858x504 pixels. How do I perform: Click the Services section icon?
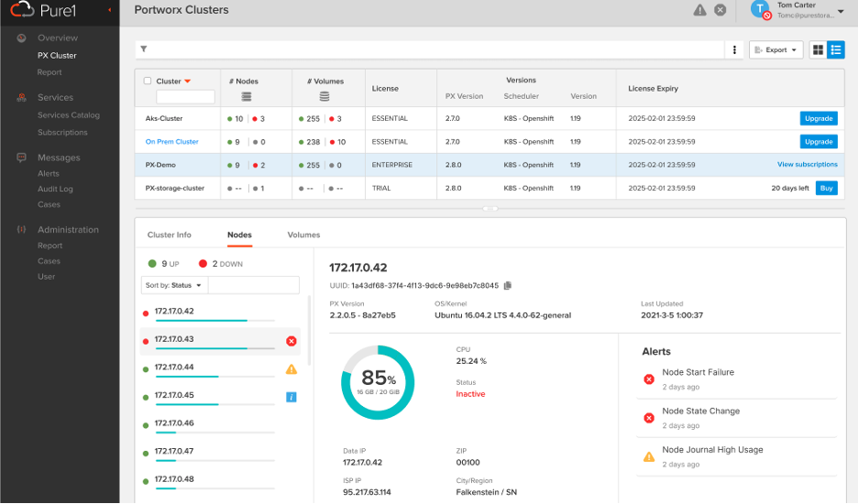coord(21,97)
